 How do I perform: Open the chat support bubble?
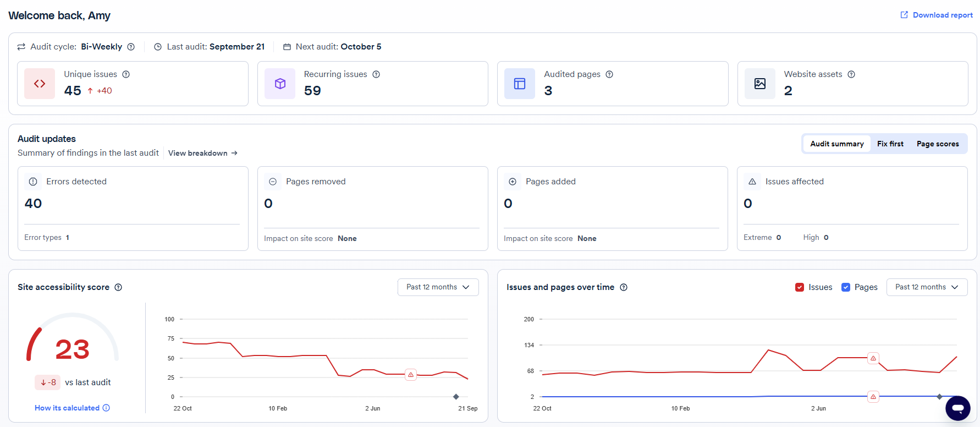[x=958, y=408]
